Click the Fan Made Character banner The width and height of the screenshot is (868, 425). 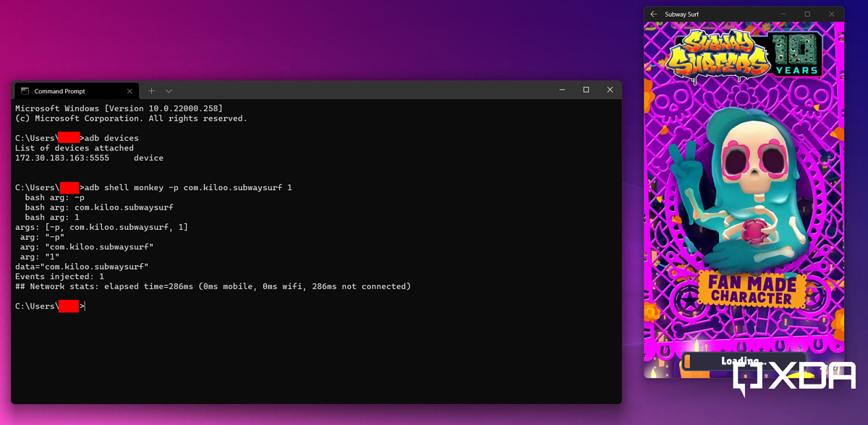(750, 289)
